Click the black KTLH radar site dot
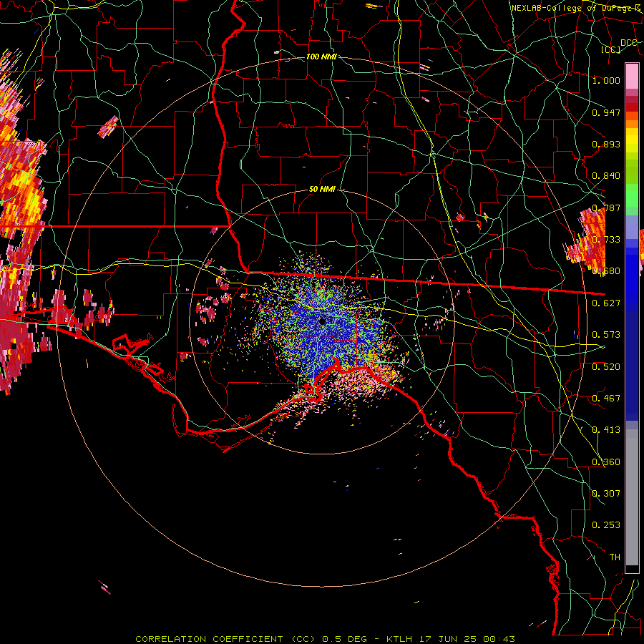Image resolution: width=644 pixels, height=644 pixels. pos(322,321)
